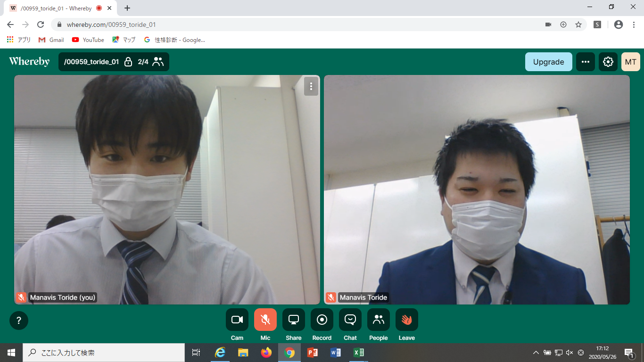Open the People list

point(379,320)
